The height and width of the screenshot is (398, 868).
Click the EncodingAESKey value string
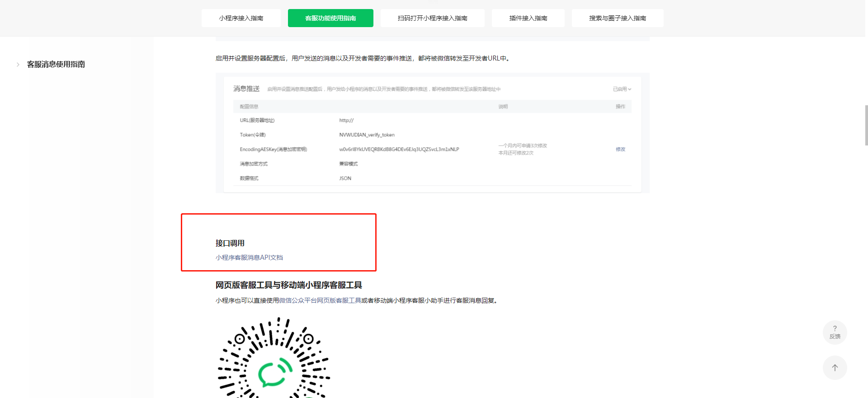pyautogui.click(x=399, y=149)
